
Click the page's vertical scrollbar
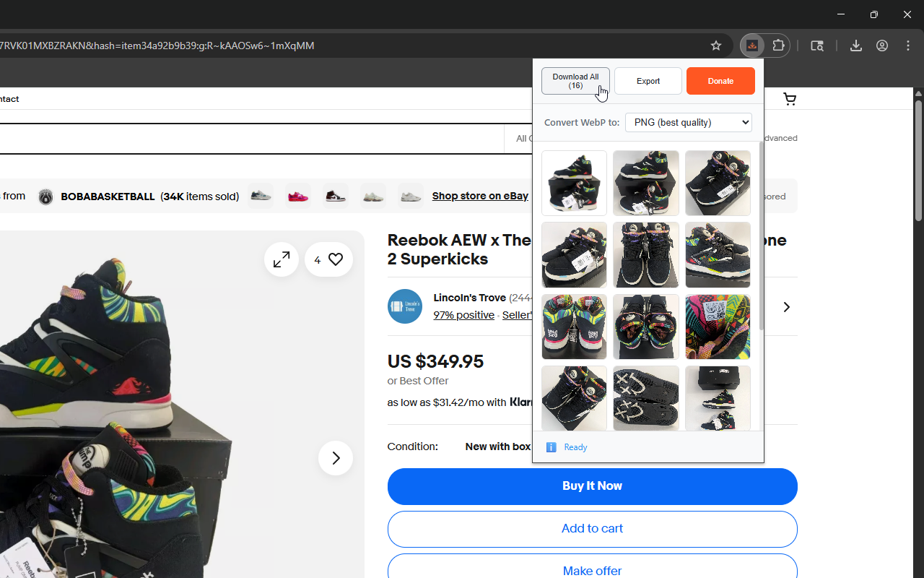coord(918,159)
